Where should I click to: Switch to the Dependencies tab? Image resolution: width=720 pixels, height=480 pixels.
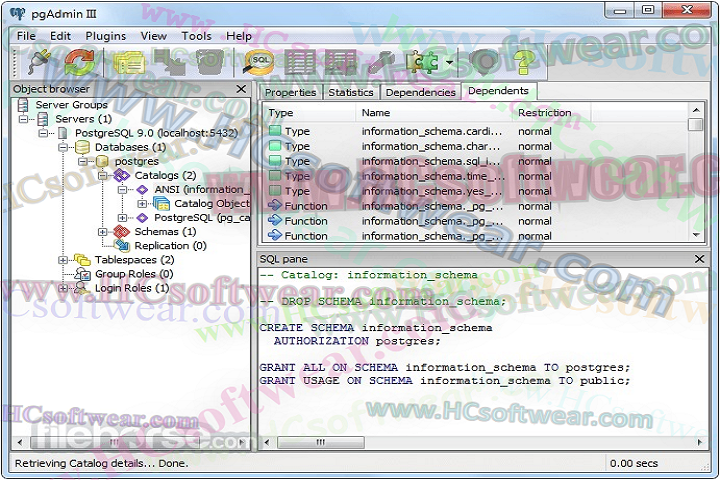[421, 92]
